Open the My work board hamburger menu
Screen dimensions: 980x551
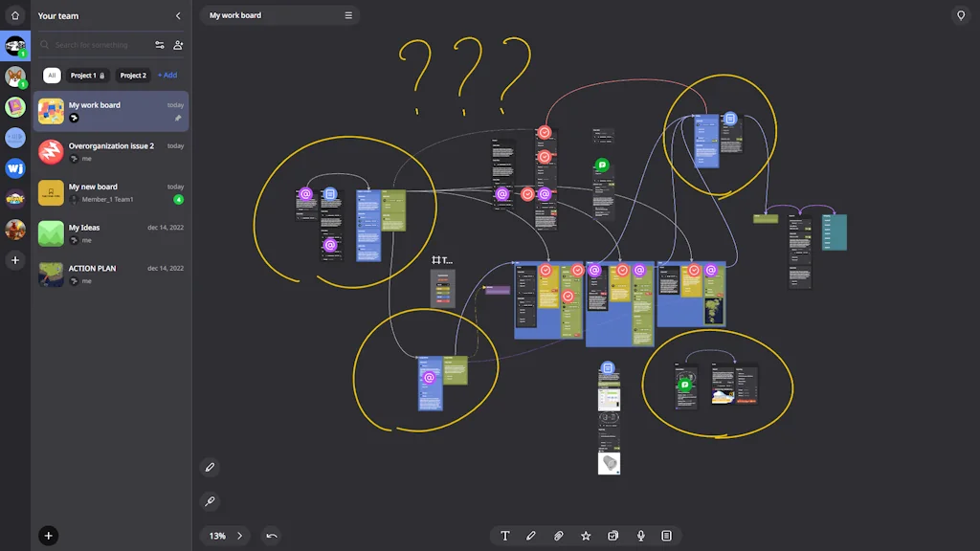tap(348, 15)
